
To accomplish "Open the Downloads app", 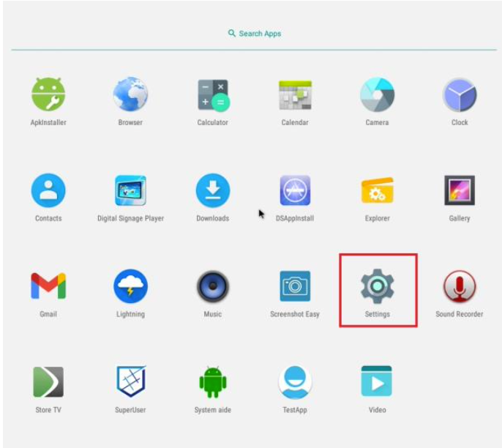I will pos(213,190).
